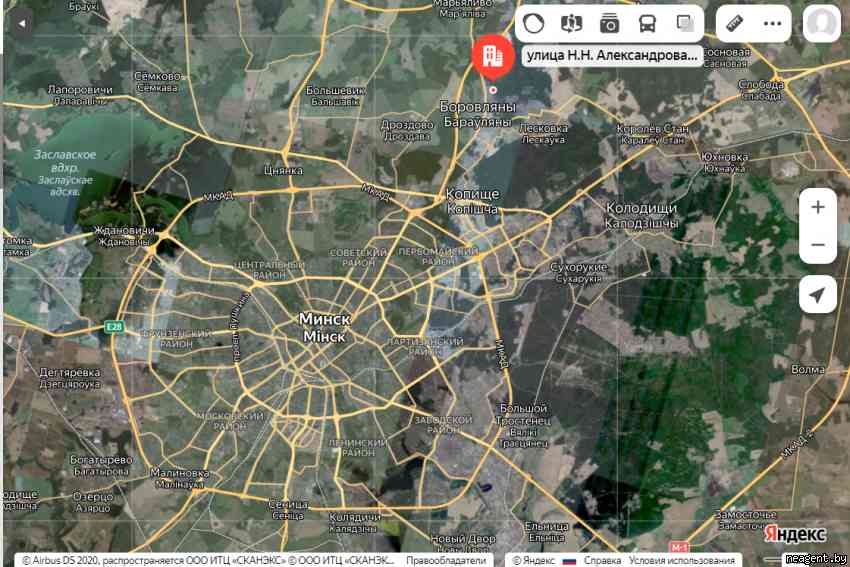Open the Справка help link

point(602,560)
